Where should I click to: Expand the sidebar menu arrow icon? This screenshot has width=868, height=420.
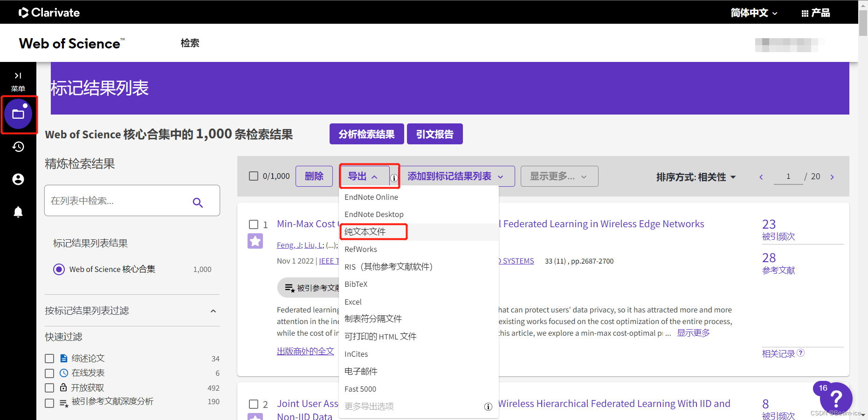click(x=18, y=75)
